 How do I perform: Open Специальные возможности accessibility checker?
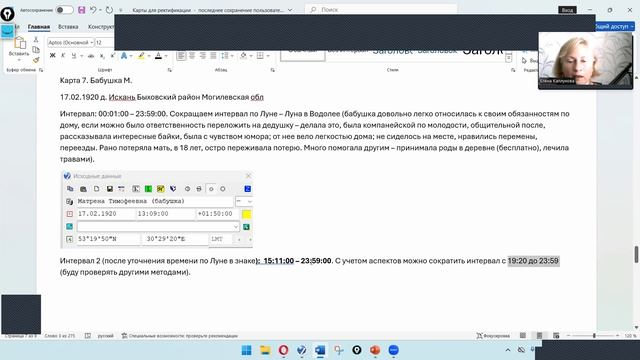point(180,336)
